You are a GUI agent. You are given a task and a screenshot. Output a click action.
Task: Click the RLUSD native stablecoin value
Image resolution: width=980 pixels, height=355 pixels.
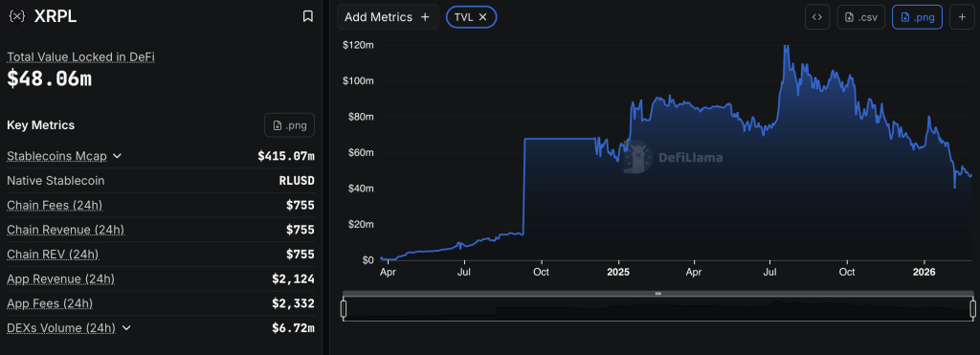(x=297, y=181)
